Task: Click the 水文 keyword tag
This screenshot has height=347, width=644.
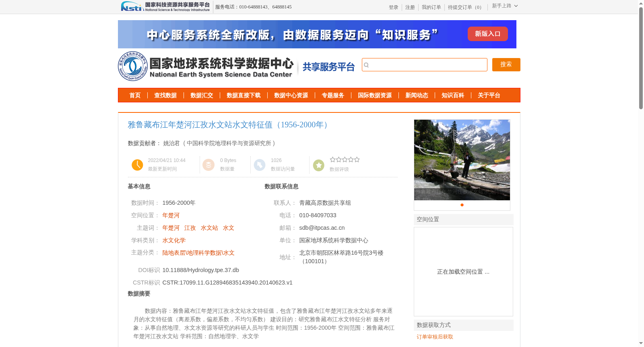Action: click(229, 228)
